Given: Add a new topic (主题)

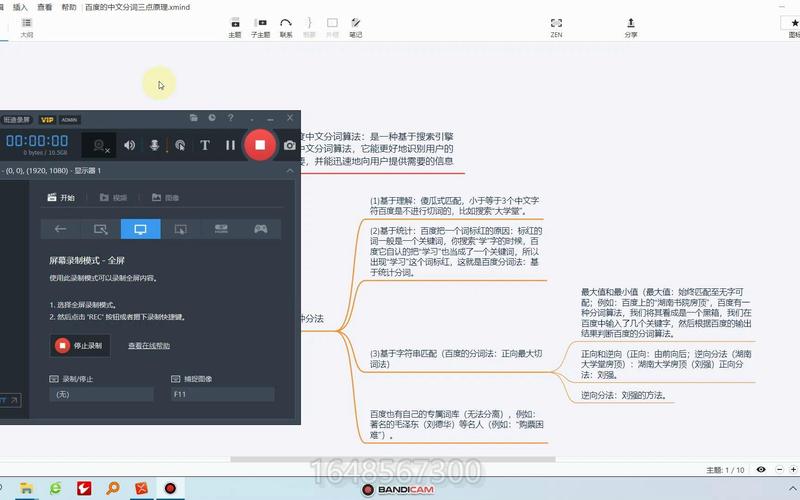Looking at the screenshot, I should 235,28.
